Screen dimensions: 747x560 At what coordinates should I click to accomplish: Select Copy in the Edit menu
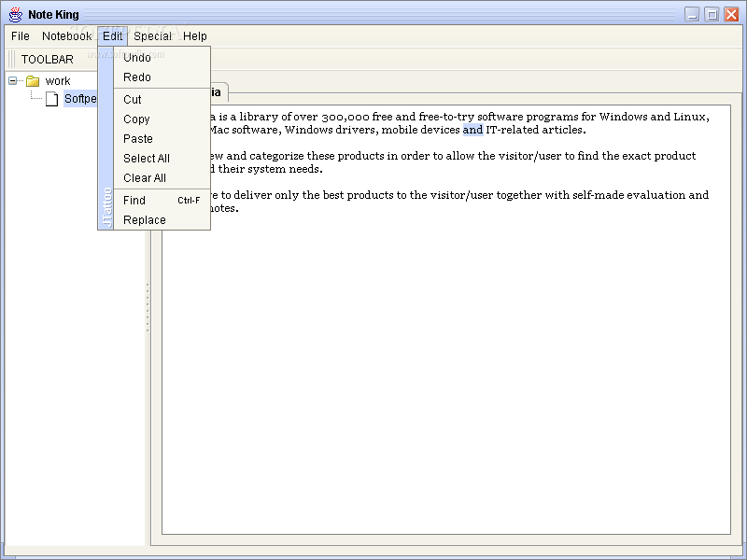pyautogui.click(x=162, y=119)
